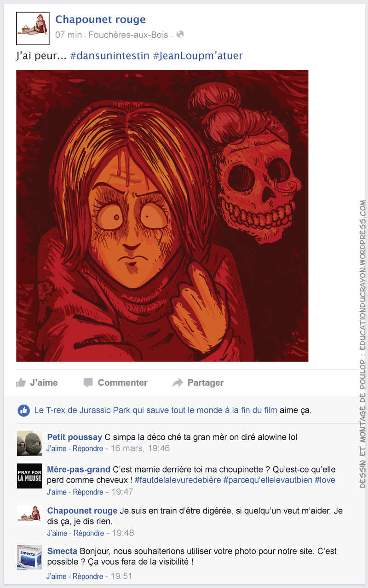Click the globe privacy icon near location
Screen dimensions: 368x588
point(180,34)
